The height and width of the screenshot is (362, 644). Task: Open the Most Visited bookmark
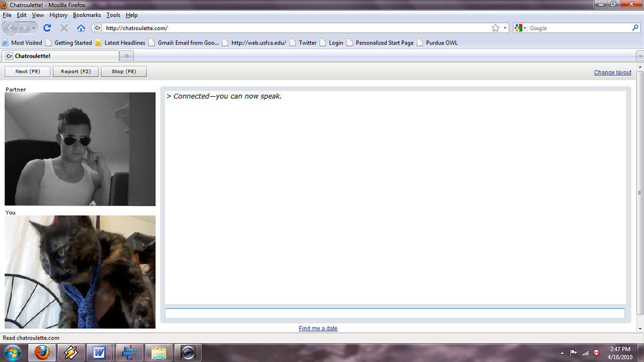point(22,43)
